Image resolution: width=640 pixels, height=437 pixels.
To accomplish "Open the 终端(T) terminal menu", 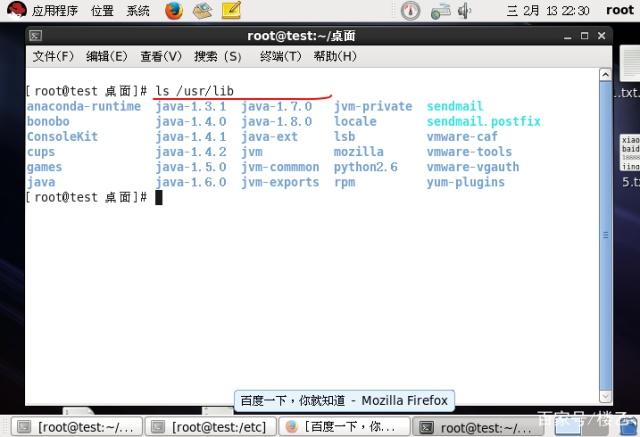I will click(280, 56).
